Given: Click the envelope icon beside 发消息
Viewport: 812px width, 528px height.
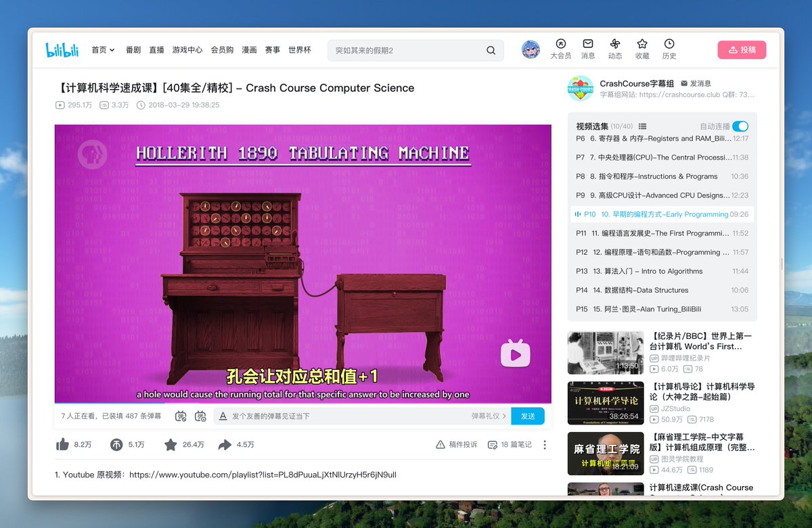Looking at the screenshot, I should point(684,83).
